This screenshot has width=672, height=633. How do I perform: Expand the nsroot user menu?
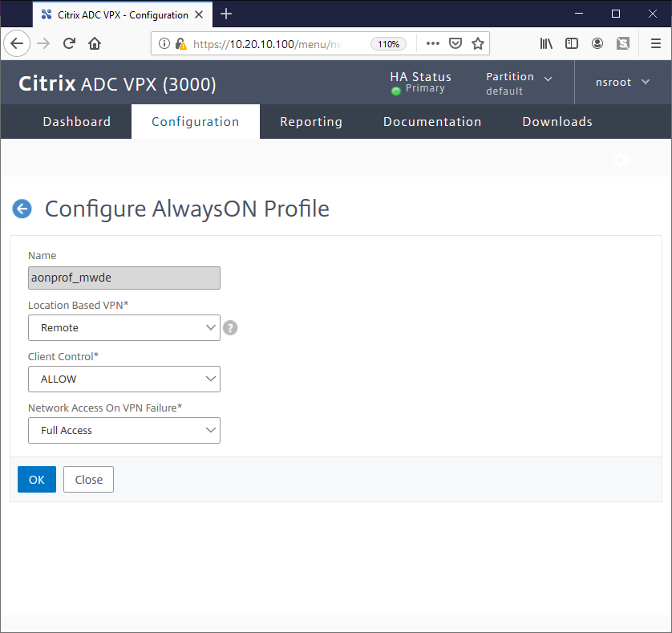click(622, 82)
